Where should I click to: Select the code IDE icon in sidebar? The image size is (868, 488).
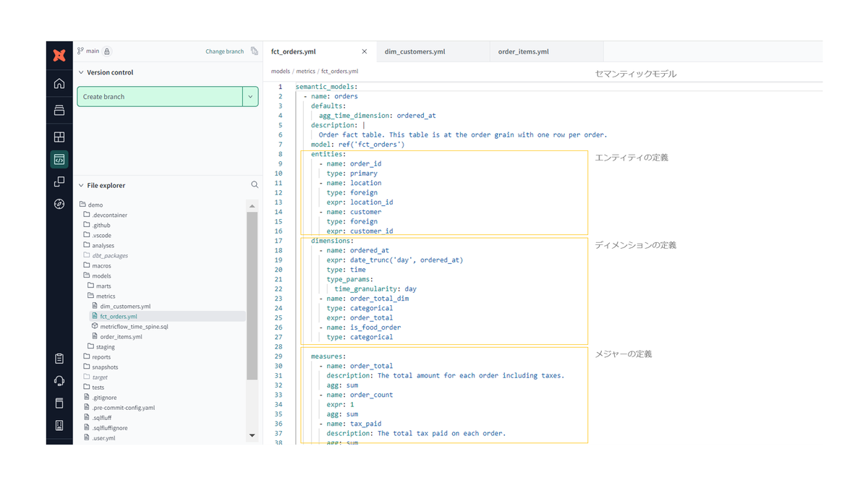[59, 159]
